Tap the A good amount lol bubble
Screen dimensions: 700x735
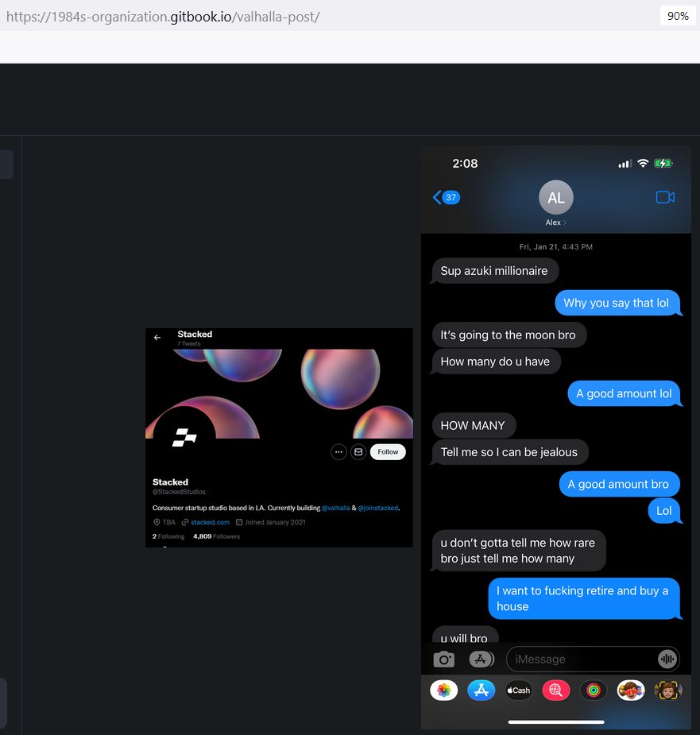(x=624, y=393)
